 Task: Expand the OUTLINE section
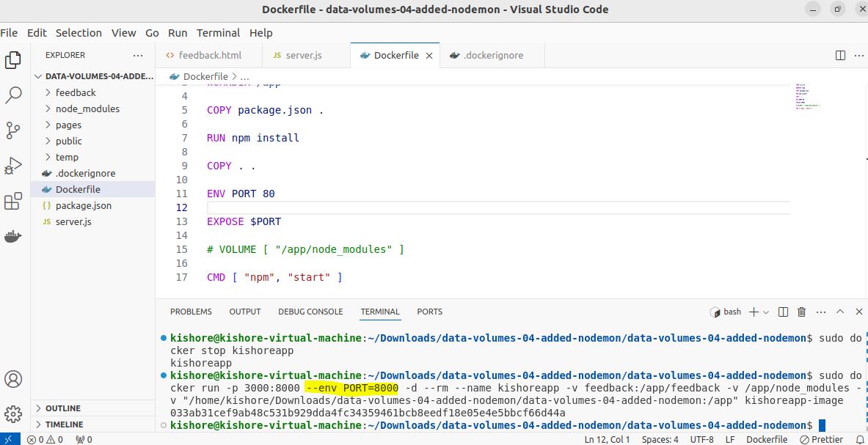coord(62,408)
